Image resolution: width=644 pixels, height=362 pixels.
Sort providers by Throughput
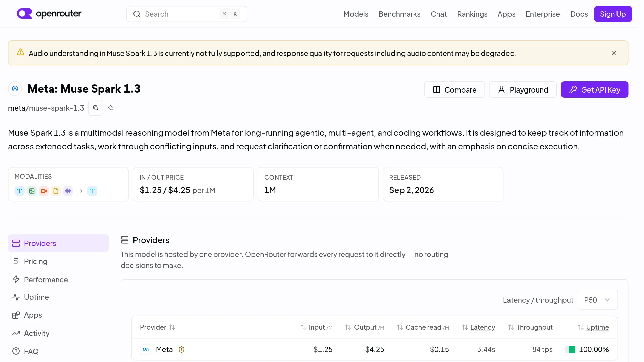[530, 327]
